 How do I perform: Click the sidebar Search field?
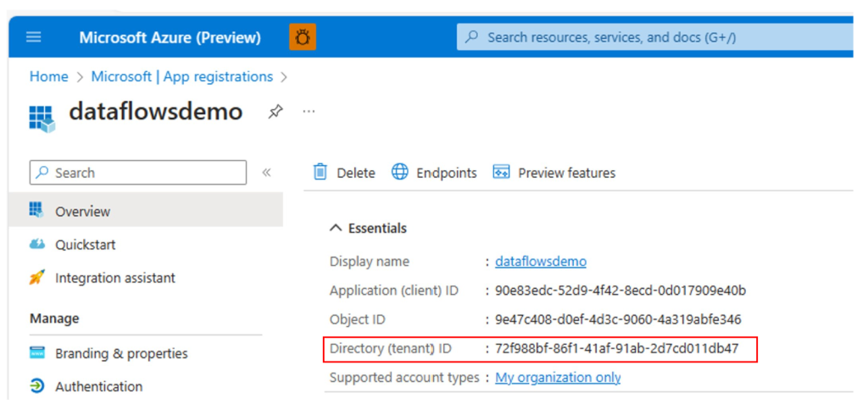coord(138,173)
